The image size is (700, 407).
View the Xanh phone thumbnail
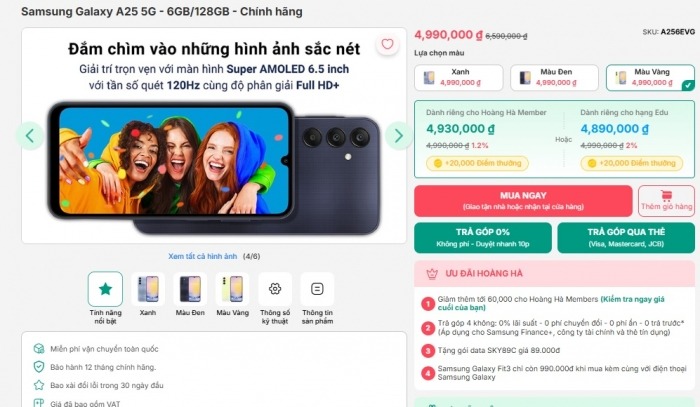pyautogui.click(x=148, y=289)
